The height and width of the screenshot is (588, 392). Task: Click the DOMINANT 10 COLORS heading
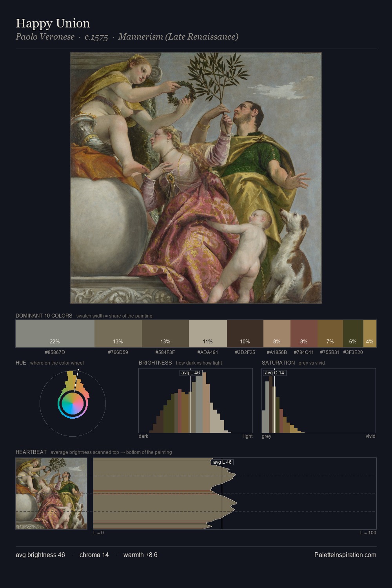(x=44, y=316)
